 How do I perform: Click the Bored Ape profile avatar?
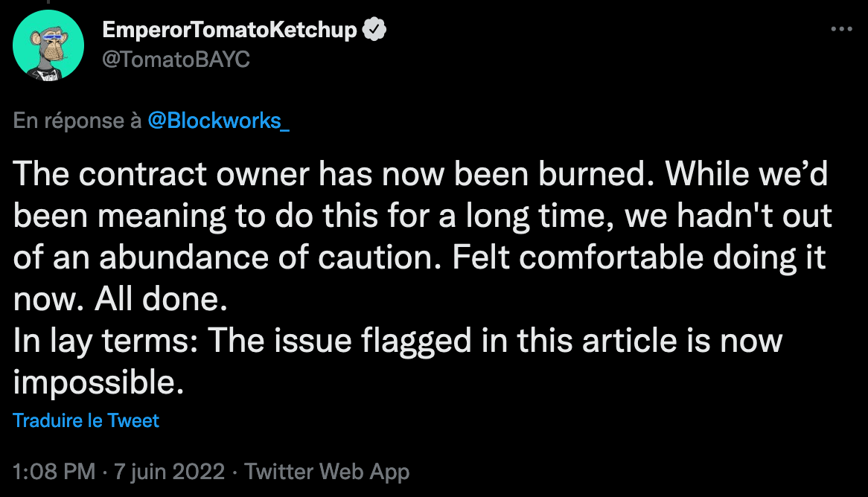[x=48, y=45]
